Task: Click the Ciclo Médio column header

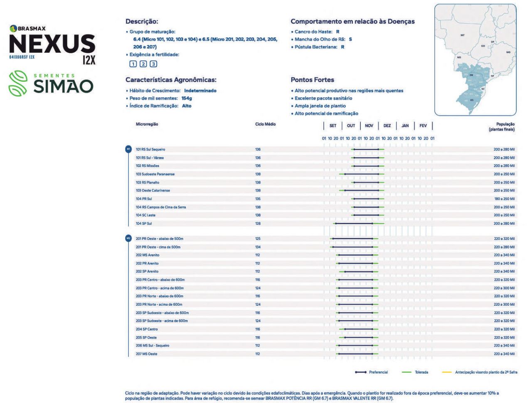Action: coord(265,124)
